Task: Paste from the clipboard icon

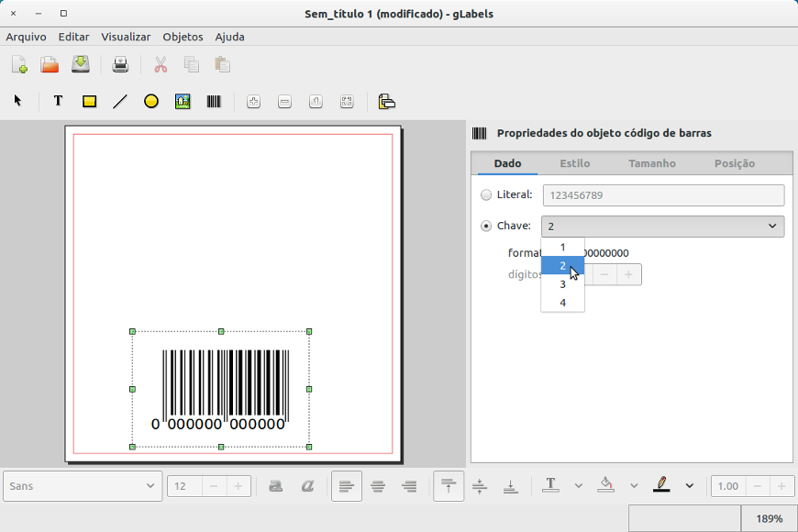Action: tap(222, 64)
